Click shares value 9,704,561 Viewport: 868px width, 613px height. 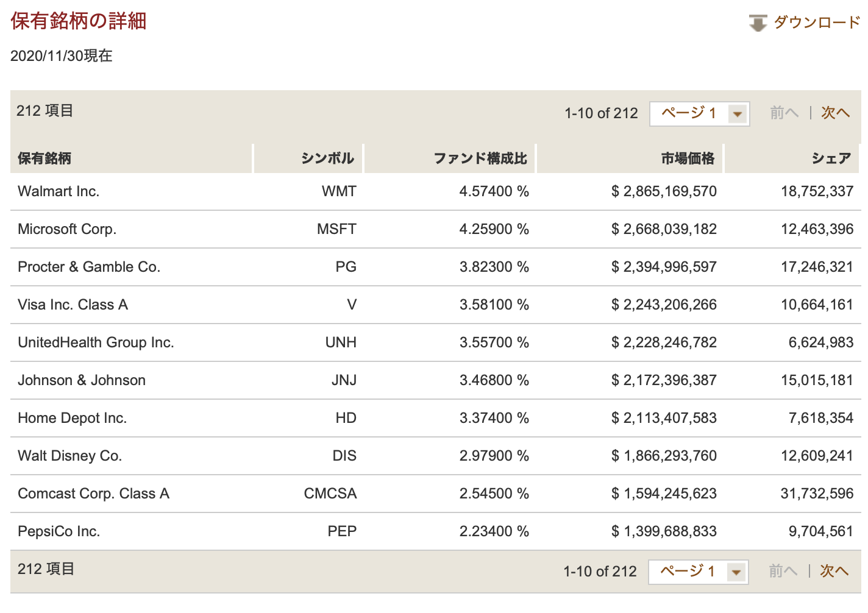(820, 531)
